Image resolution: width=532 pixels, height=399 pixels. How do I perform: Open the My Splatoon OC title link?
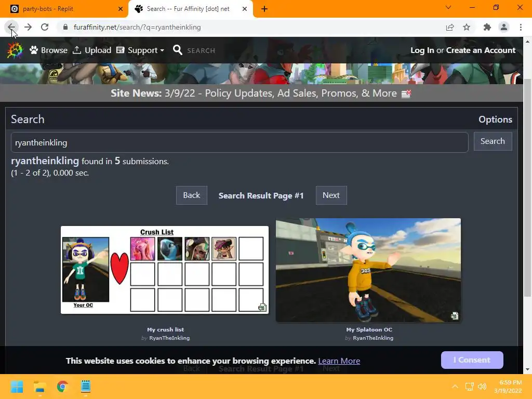[x=369, y=329]
